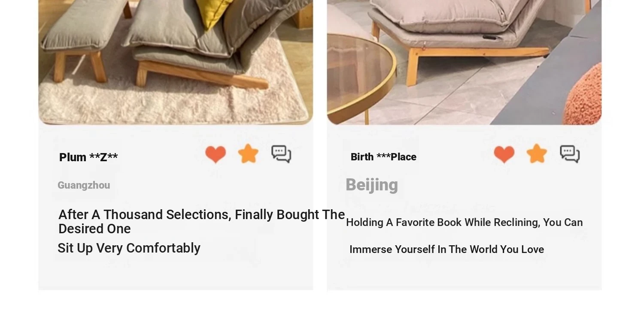Open review text Holding A Favorite Book
Image resolution: width=644 pixels, height=310 pixels.
[465, 223]
